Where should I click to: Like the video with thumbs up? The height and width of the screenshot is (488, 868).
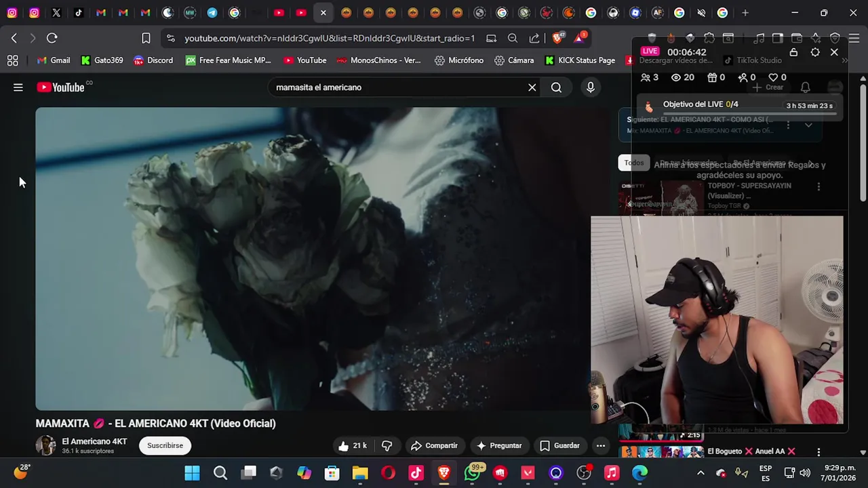(x=352, y=445)
